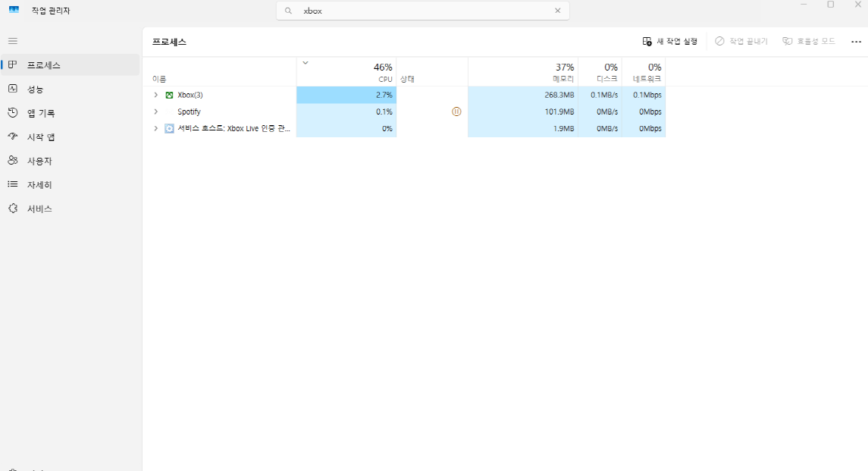Sort by the 상태 (Status) column header

click(432, 72)
